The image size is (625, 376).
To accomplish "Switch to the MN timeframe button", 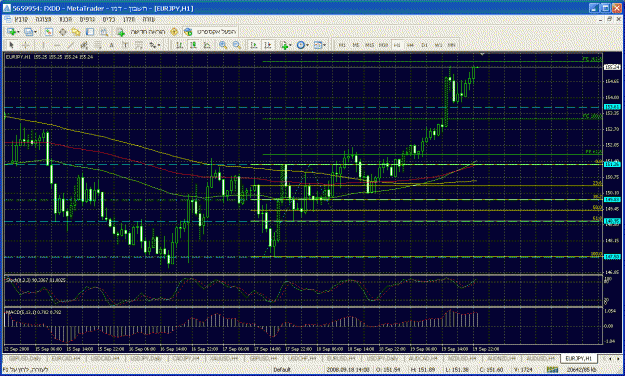I will (452, 45).
